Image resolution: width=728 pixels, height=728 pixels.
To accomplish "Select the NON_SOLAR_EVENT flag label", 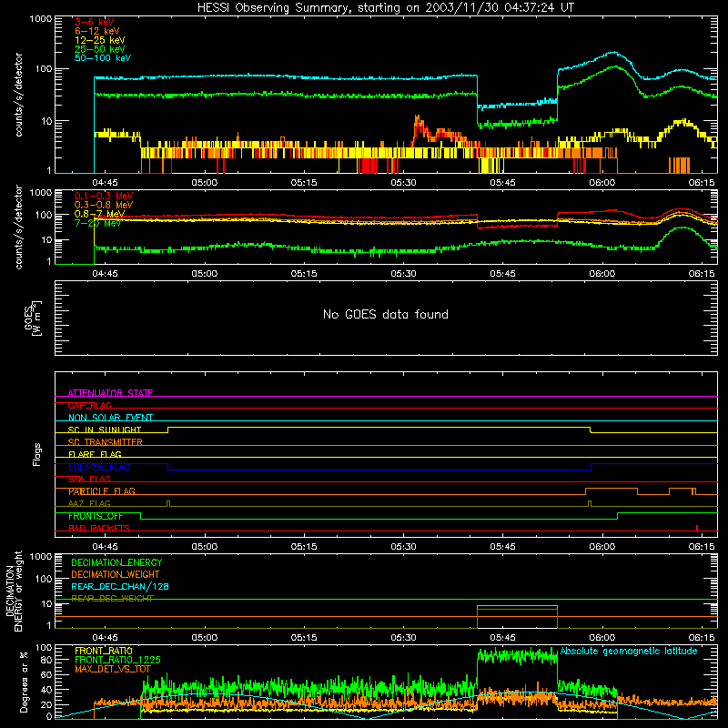I will tap(110, 418).
